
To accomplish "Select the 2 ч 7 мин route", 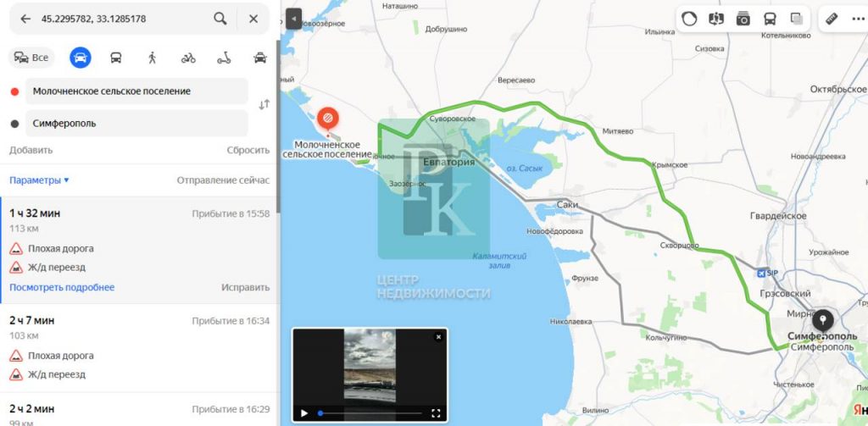I will [x=139, y=348].
